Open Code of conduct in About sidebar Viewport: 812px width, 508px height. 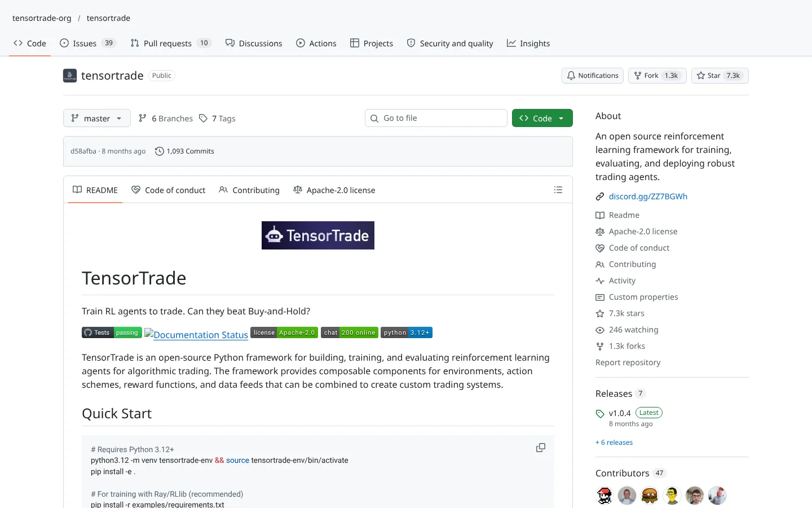pyautogui.click(x=633, y=248)
